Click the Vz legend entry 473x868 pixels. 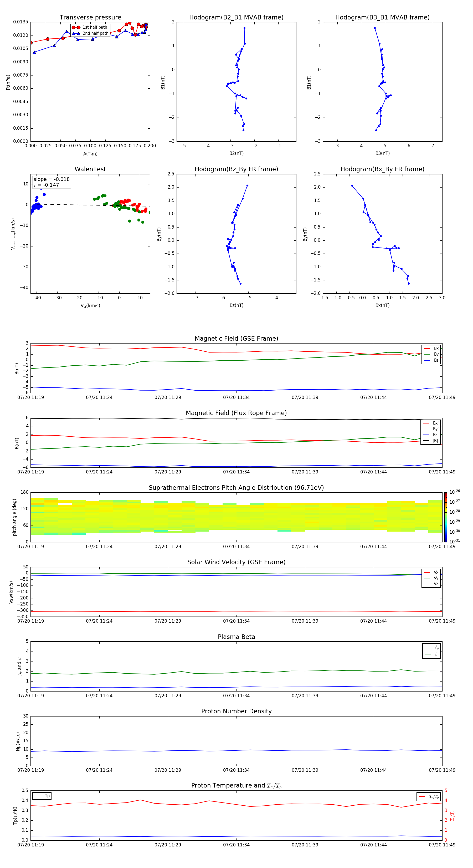pyautogui.click(x=431, y=584)
